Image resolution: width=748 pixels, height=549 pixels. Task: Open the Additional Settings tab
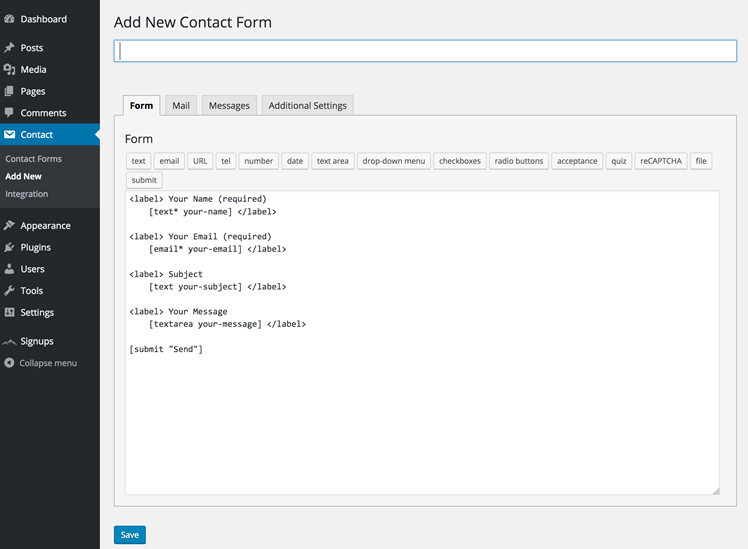tap(307, 106)
